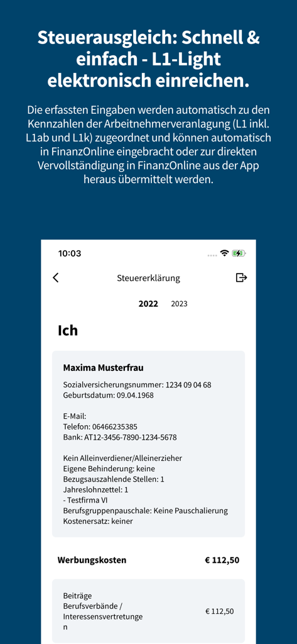Tap the name Maxima Musterfrau
The image size is (297, 644).
tap(104, 368)
